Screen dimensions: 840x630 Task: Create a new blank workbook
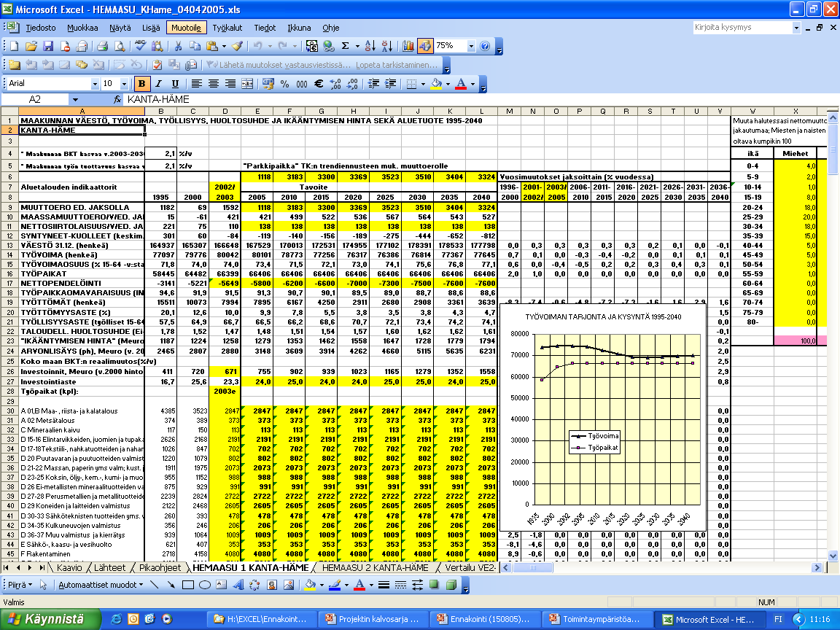[x=15, y=47]
